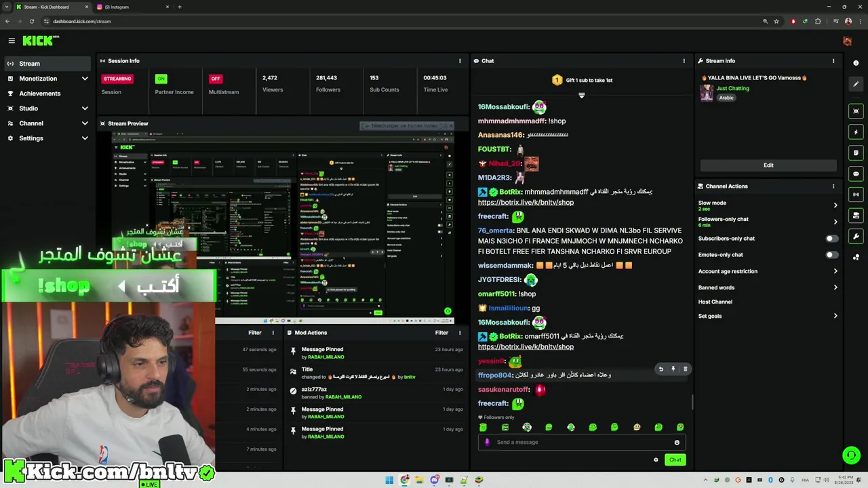
Task: Toggle the notes widget icon in sidebar
Action: pos(856,153)
